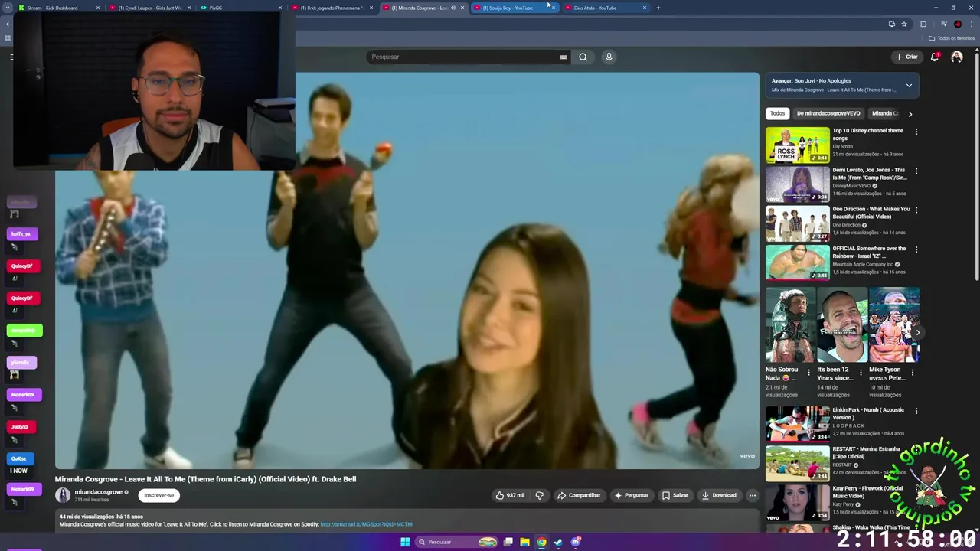Open options for Somewhere over the Rainbow video
Image resolution: width=980 pixels, height=551 pixels.
point(916,249)
